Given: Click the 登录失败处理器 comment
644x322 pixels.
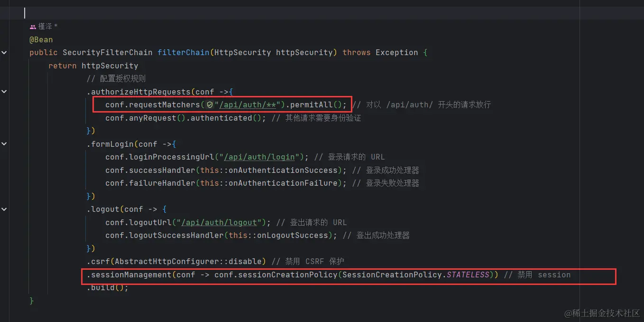Looking at the screenshot, I should click(x=386, y=183).
